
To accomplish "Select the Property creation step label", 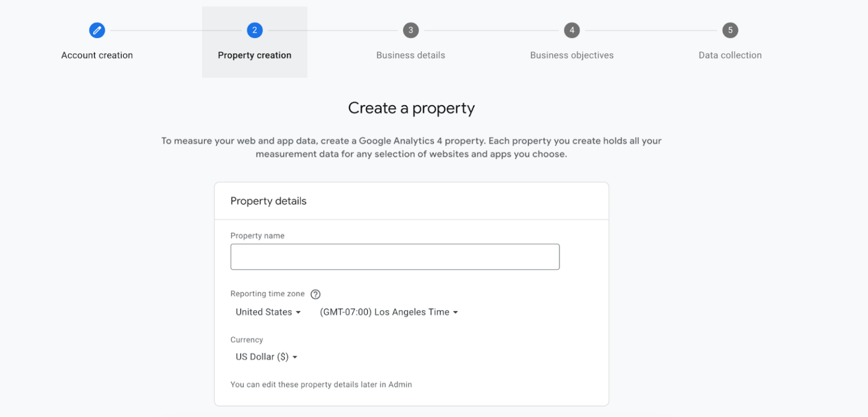I will pos(254,55).
